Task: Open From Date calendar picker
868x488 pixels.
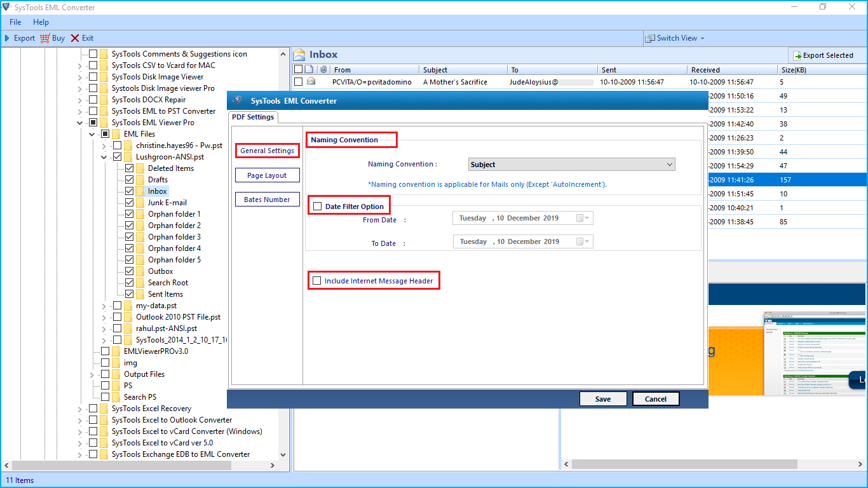Action: [x=583, y=218]
